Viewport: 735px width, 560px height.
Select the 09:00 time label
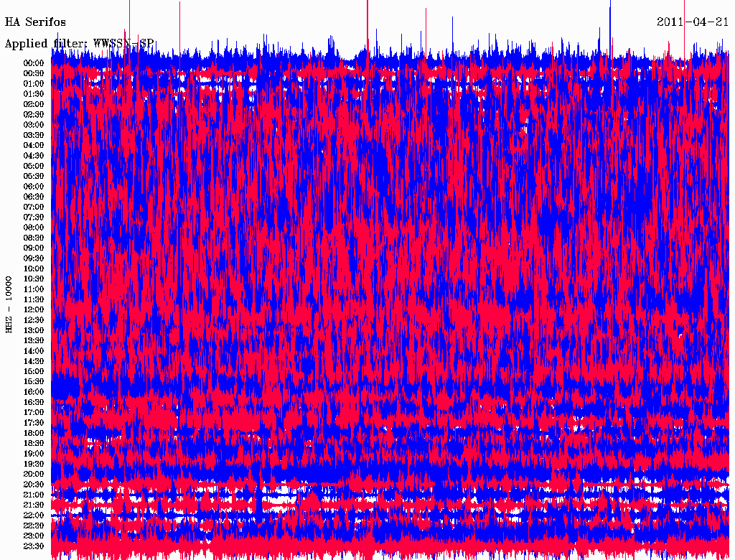tap(34, 248)
